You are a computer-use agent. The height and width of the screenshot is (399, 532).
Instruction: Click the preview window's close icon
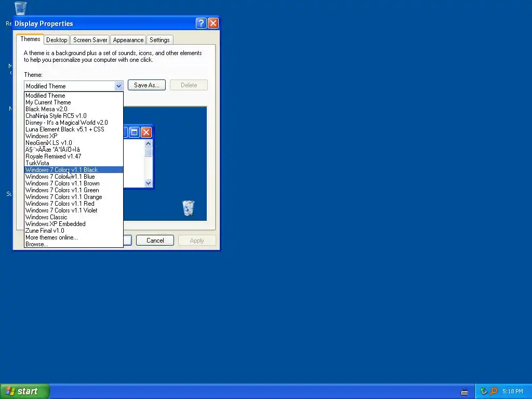tap(146, 132)
